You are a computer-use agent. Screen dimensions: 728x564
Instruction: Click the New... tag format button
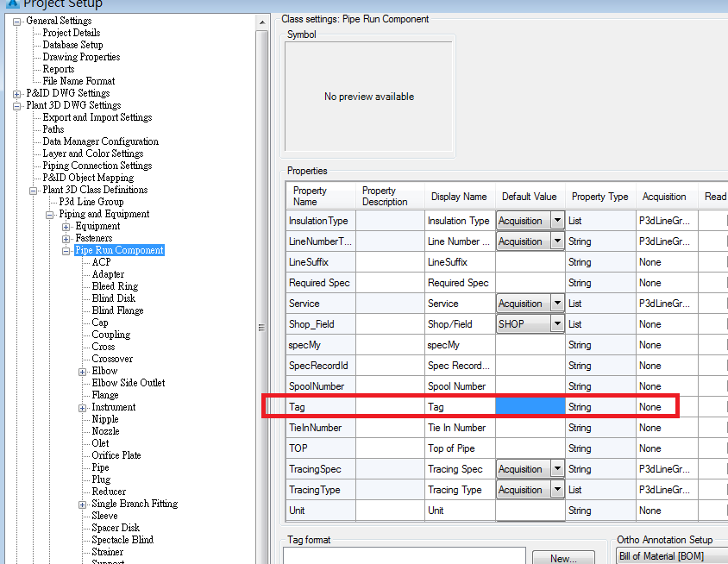click(x=563, y=557)
